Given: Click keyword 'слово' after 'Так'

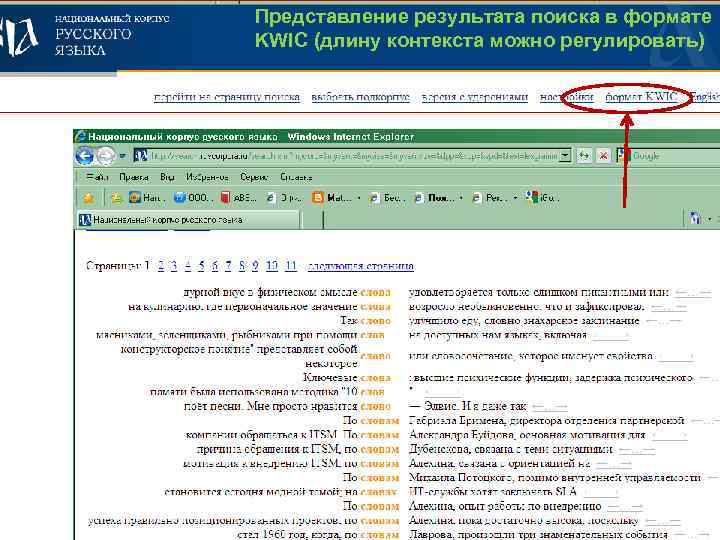Looking at the screenshot, I should (x=376, y=321).
